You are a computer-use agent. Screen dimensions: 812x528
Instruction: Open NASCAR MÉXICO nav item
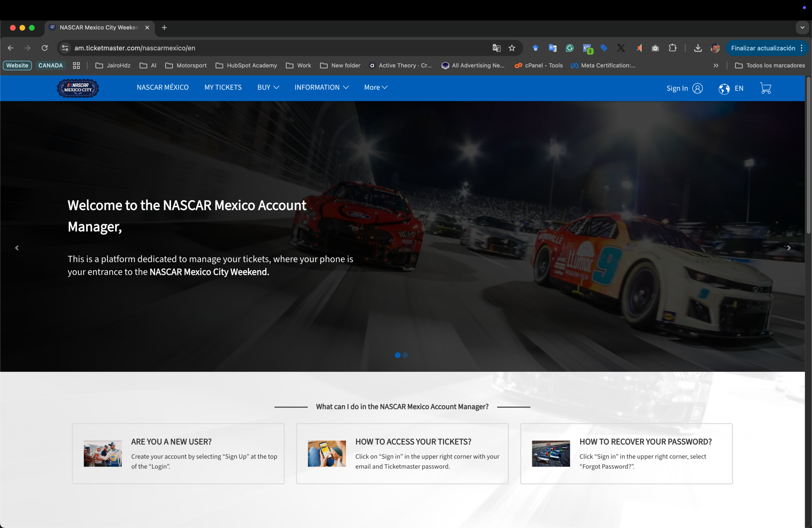coord(162,87)
